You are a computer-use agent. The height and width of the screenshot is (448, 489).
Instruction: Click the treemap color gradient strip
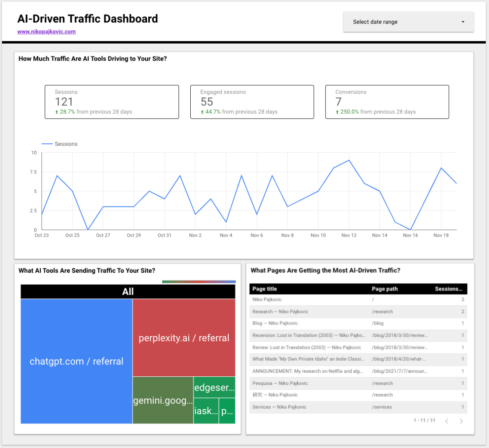click(x=199, y=281)
